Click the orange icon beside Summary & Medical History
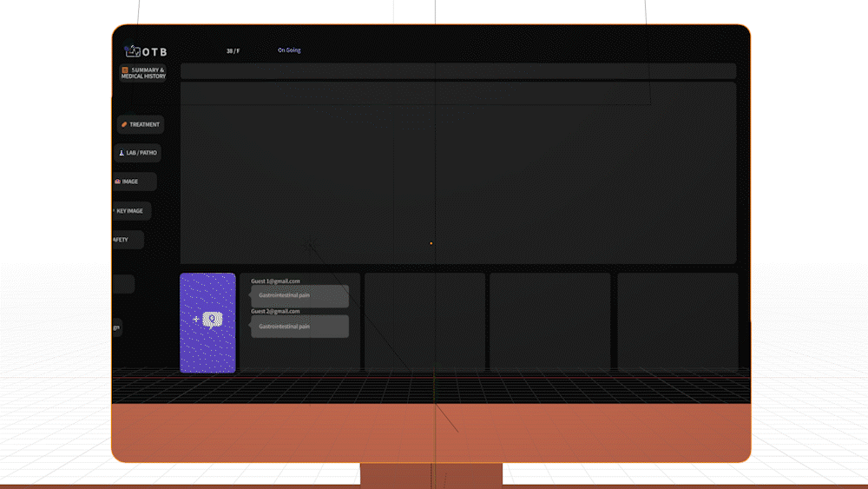 125,70
